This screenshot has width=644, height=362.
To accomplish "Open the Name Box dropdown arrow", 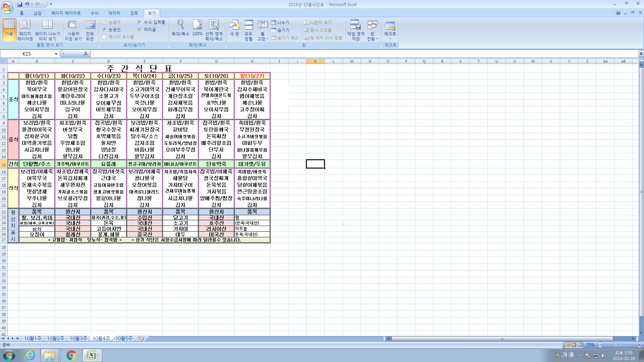I will [x=56, y=54].
